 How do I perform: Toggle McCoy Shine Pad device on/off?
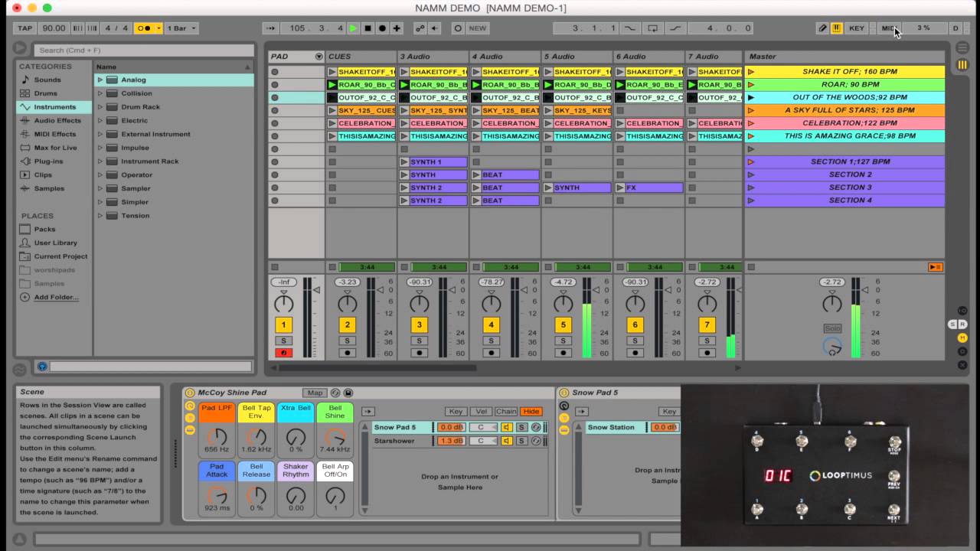[189, 393]
